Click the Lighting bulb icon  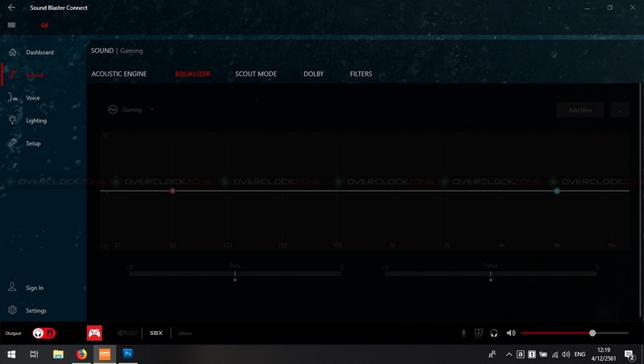click(13, 120)
